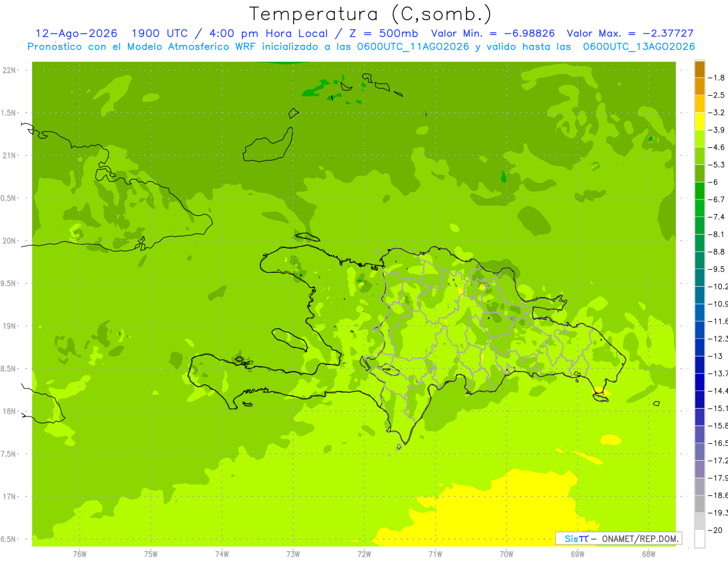Image resolution: width=728 pixels, height=562 pixels.
Task: Click the -20 colorbar label
Action: pyautogui.click(x=716, y=530)
